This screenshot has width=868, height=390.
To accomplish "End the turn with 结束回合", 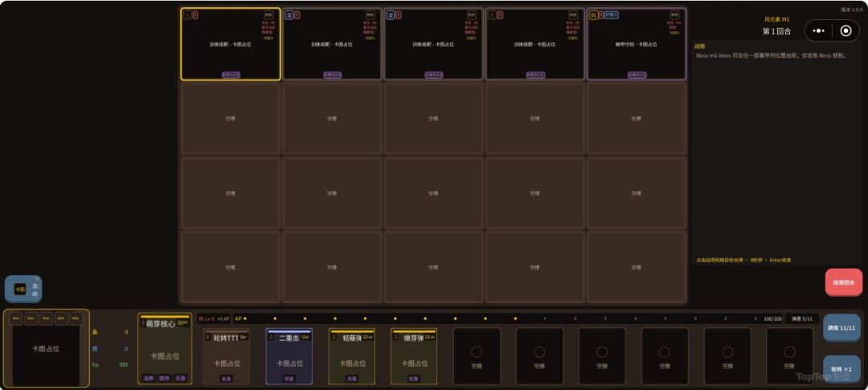I will click(844, 282).
